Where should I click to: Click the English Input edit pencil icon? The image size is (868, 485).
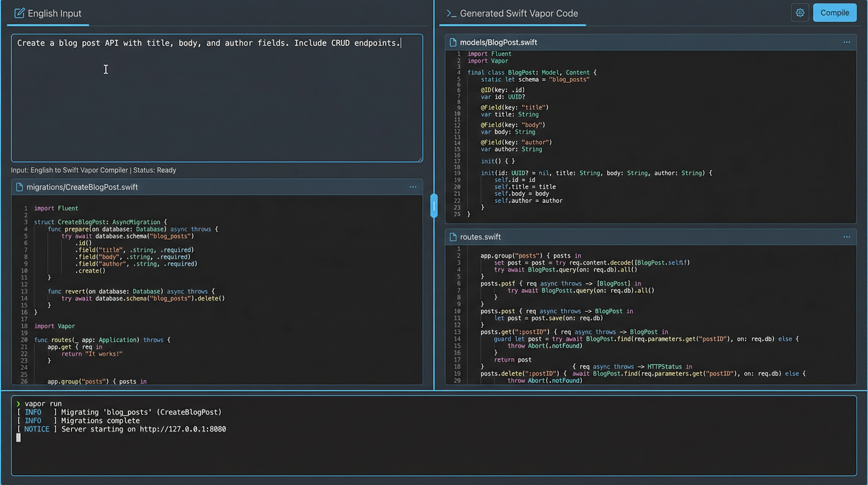pyautogui.click(x=19, y=13)
